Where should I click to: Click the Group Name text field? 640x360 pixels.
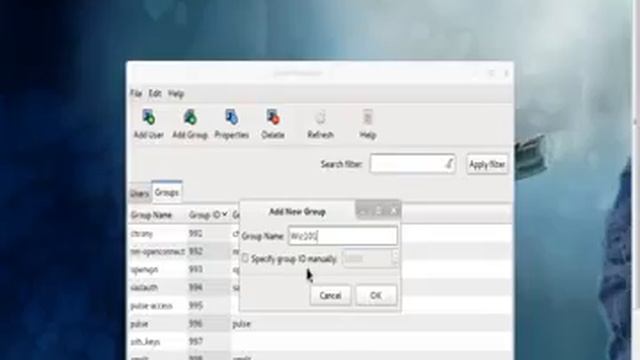point(343,236)
